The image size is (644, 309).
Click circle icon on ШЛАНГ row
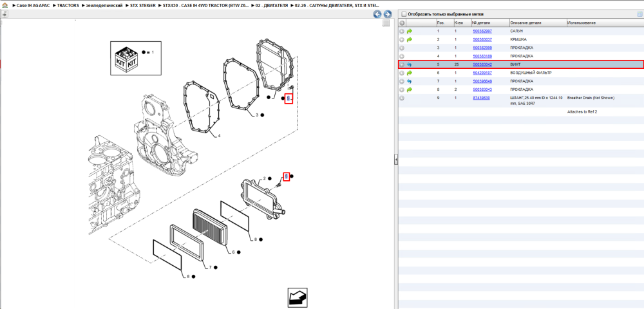click(402, 98)
